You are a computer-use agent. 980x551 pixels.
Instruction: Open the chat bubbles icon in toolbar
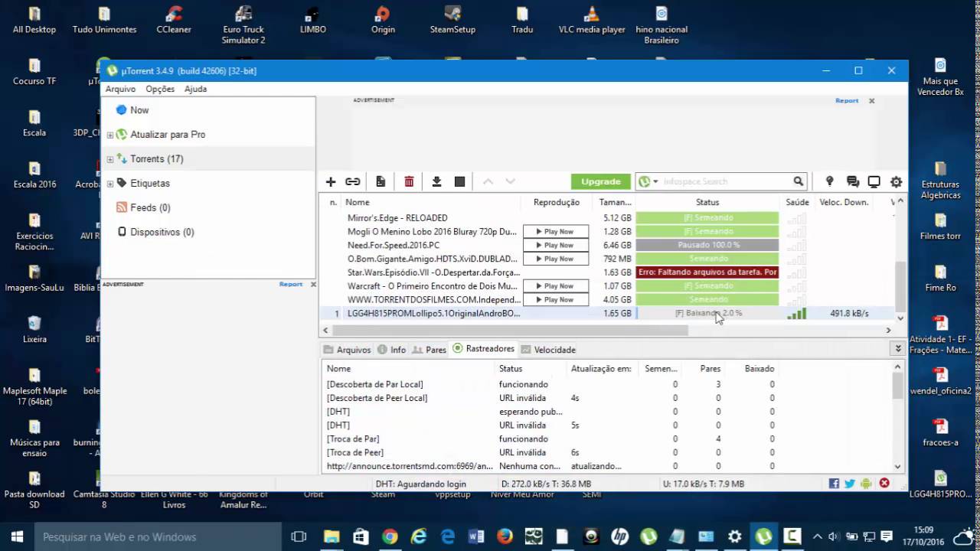[x=852, y=181]
